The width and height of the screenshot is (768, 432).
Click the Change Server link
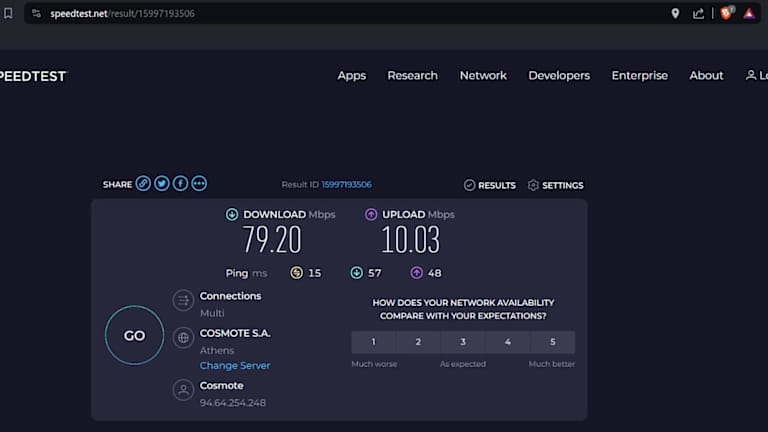[x=235, y=366]
